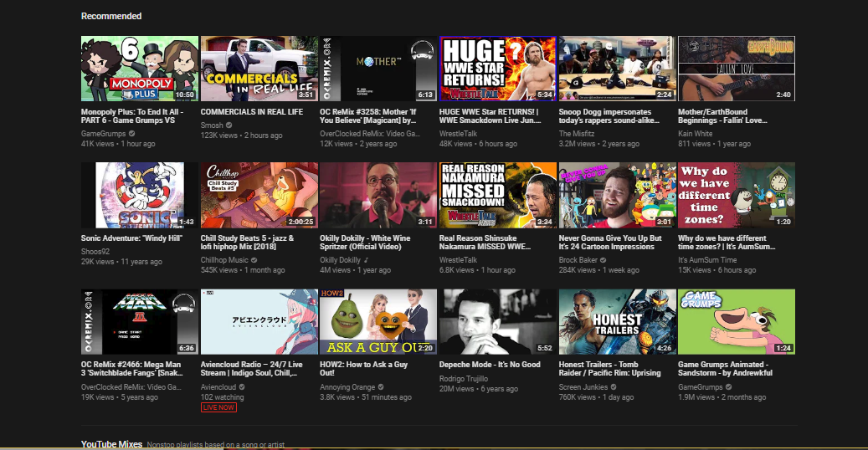Click the 'Recommended' section heading
Viewport: 868px width, 450px height.
coord(111,16)
